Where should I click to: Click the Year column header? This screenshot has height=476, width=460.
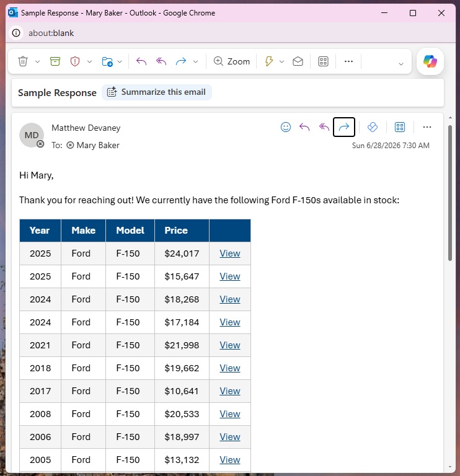pyautogui.click(x=40, y=231)
